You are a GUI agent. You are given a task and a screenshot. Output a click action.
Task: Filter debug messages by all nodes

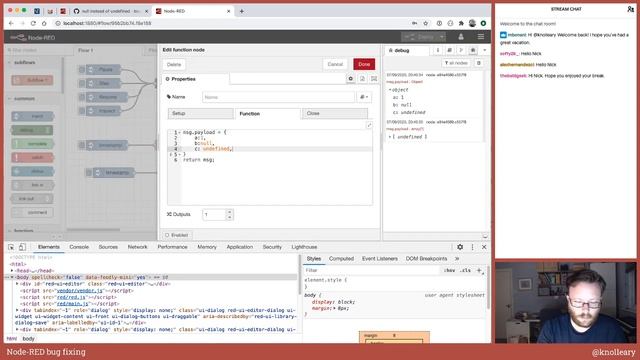pyautogui.click(x=456, y=63)
